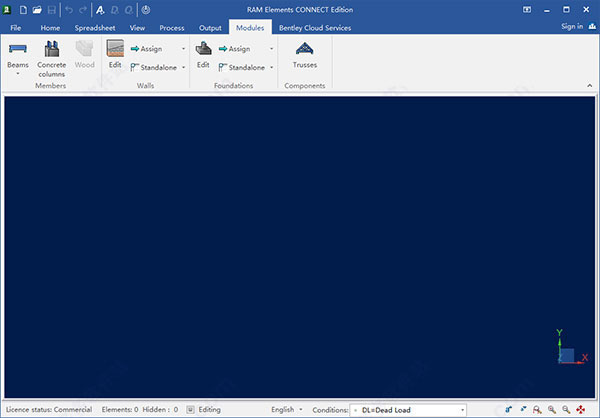Click the second blue arrow view icon in status bar
The height and width of the screenshot is (418, 600).
click(523, 410)
